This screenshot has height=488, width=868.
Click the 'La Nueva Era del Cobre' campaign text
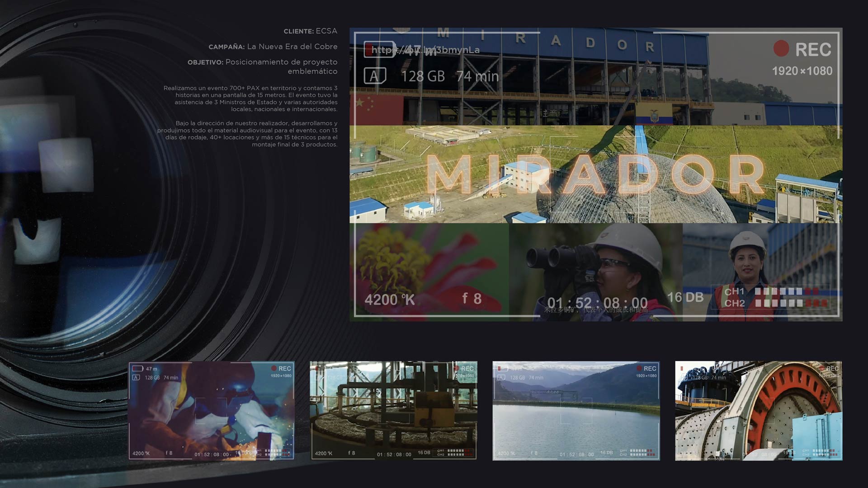point(292,47)
